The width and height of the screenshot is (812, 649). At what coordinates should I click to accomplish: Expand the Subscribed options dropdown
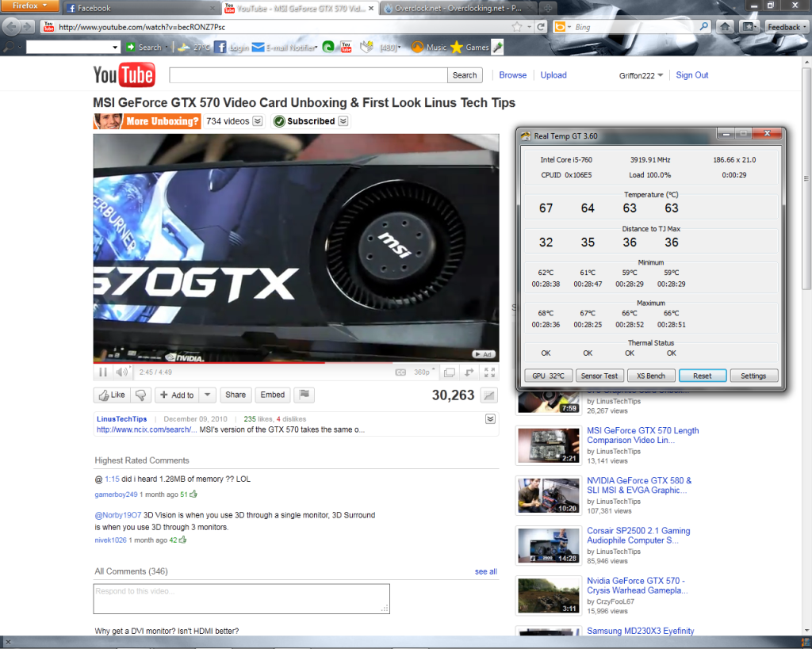(343, 121)
